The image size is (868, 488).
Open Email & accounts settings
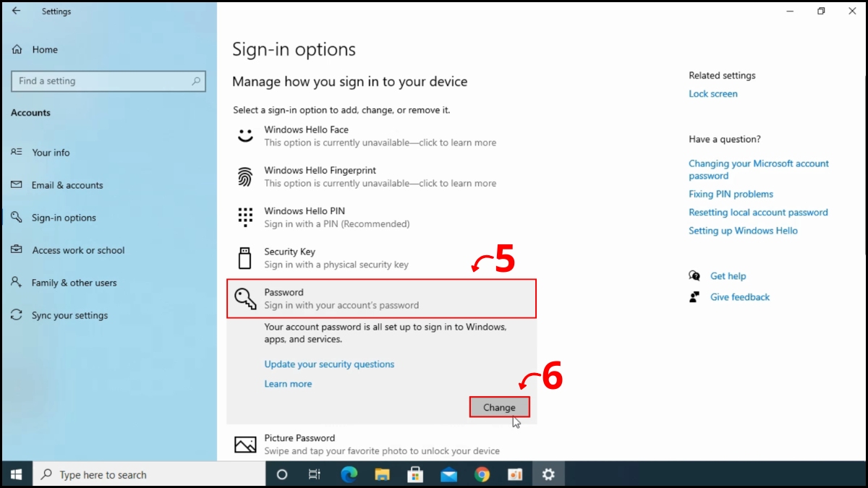tap(65, 185)
